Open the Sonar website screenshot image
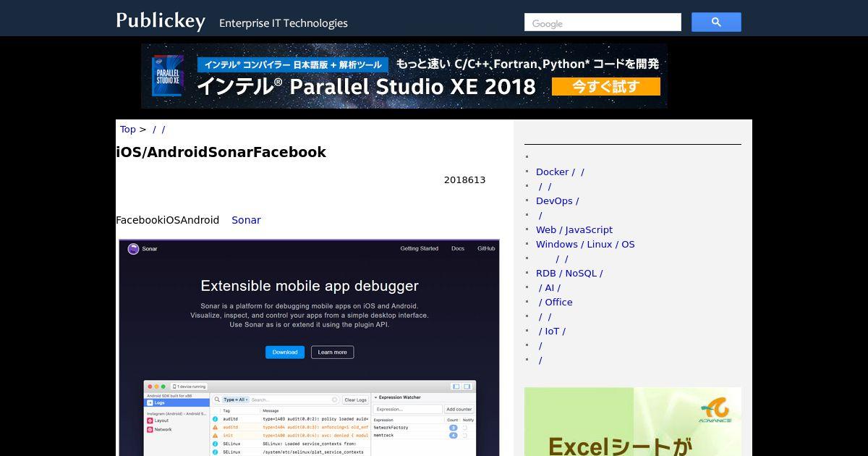The image size is (868, 456). coord(309,347)
